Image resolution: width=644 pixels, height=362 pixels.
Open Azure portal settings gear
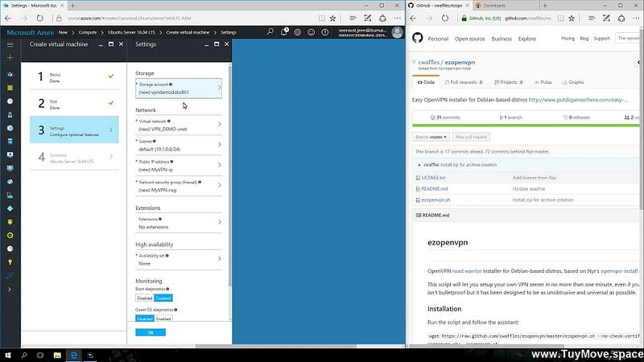297,32
